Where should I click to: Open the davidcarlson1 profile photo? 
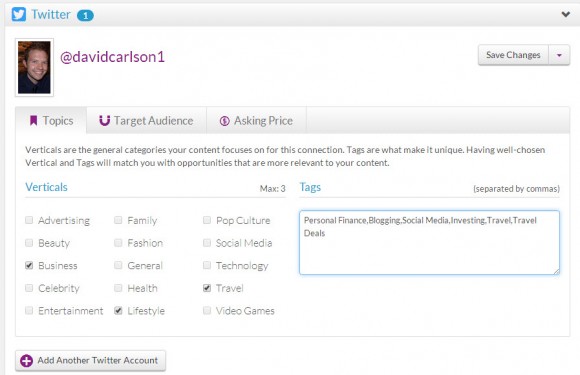click(x=34, y=67)
